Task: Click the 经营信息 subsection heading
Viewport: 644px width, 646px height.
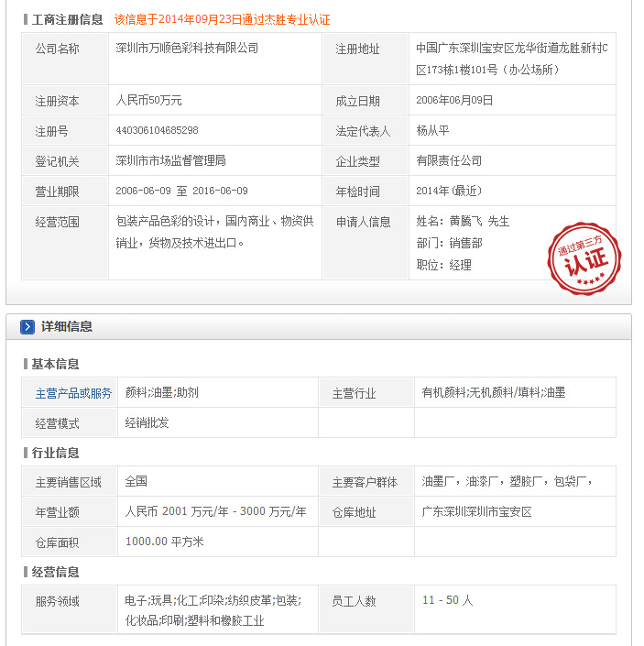Action: coord(55,572)
